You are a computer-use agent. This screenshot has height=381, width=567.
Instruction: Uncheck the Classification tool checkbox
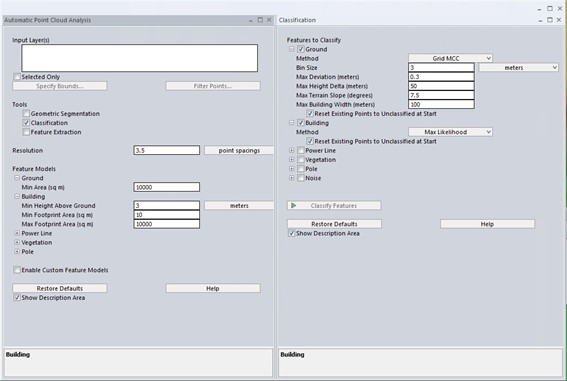pos(26,123)
